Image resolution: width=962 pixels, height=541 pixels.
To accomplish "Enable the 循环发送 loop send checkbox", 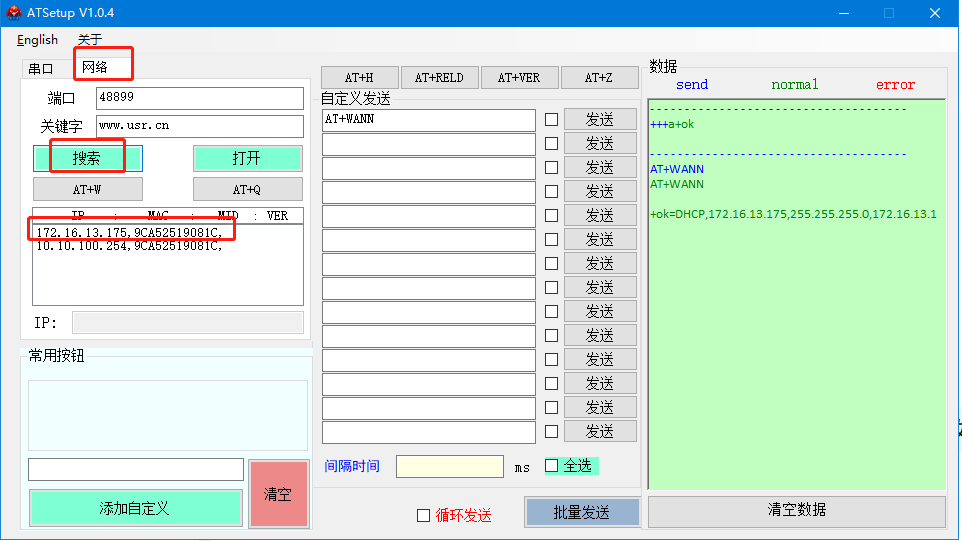I will pyautogui.click(x=423, y=515).
